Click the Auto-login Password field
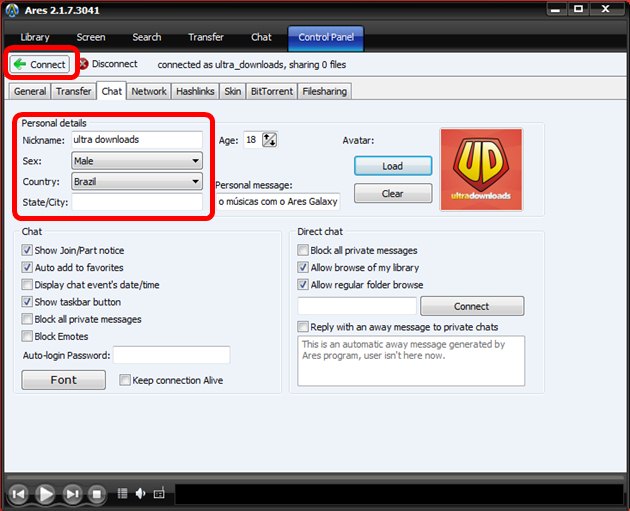 point(172,355)
